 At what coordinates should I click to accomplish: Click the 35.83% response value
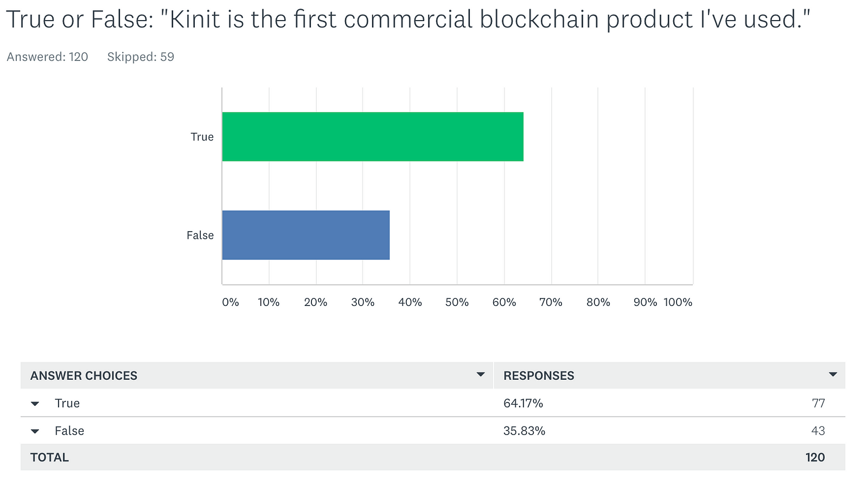point(524,431)
